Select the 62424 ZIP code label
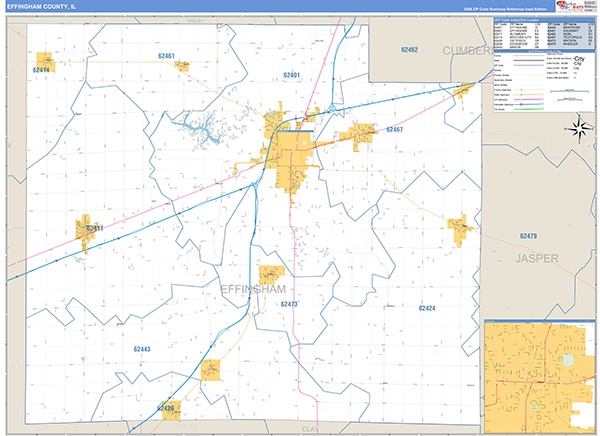Screen dimensions: 600x436 tap(426, 309)
